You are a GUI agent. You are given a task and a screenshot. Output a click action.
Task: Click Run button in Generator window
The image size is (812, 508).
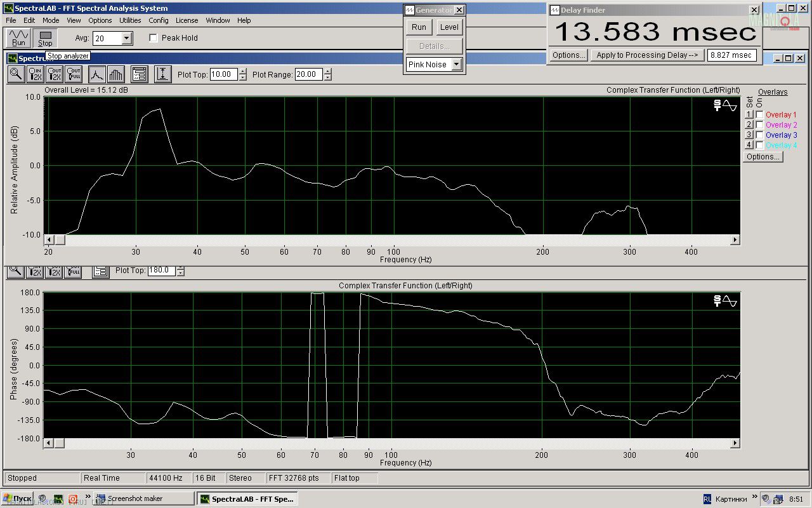tap(419, 27)
